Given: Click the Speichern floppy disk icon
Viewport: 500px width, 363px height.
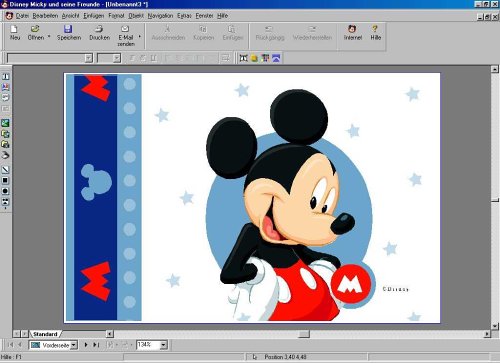Looking at the screenshot, I should 68,29.
